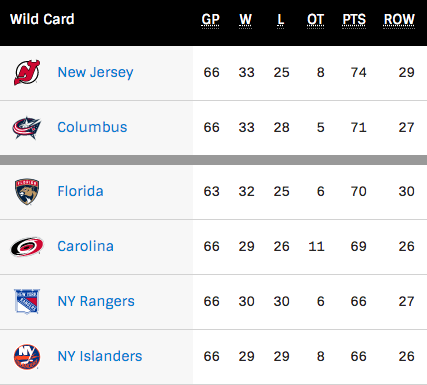
Task: Open the NY Rangers team link
Action: click(x=96, y=301)
